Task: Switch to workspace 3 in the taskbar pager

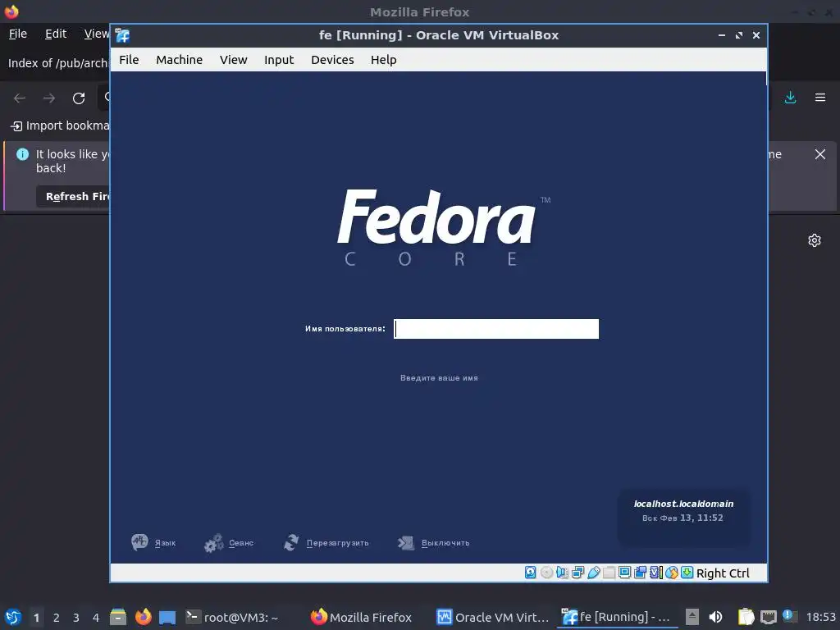Action: [x=76, y=618]
